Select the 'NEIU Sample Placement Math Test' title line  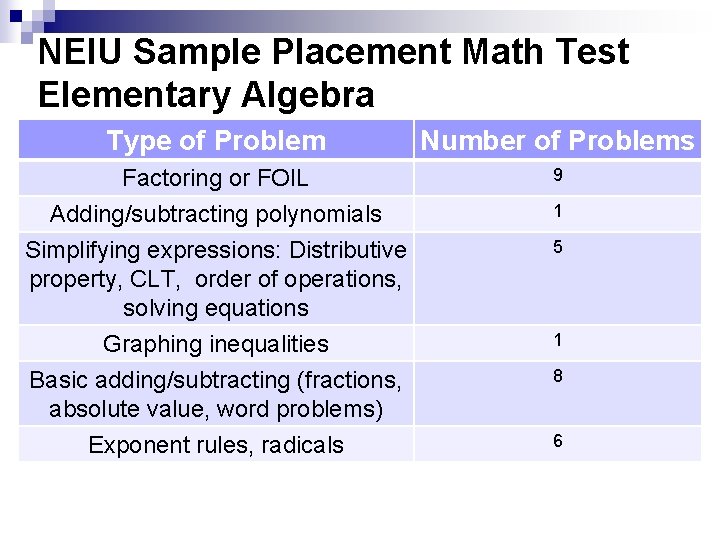333,52
